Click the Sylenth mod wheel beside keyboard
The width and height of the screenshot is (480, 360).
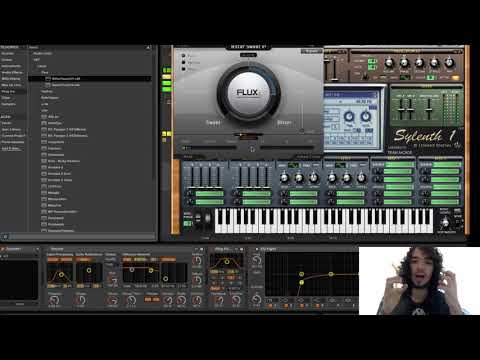point(208,218)
